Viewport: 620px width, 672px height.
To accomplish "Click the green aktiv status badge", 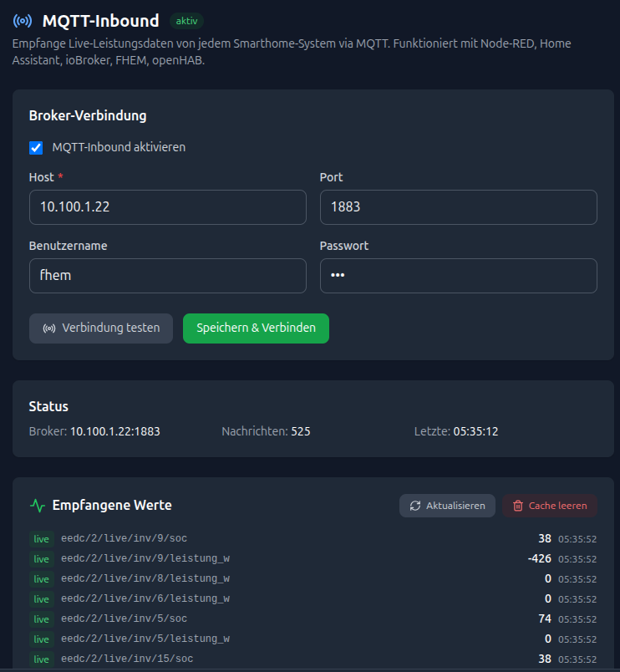I will [x=186, y=21].
